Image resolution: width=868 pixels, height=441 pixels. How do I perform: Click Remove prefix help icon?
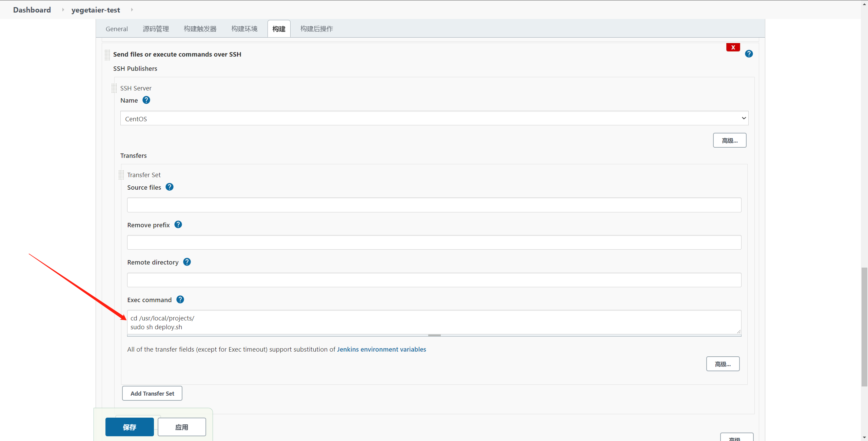tap(178, 225)
